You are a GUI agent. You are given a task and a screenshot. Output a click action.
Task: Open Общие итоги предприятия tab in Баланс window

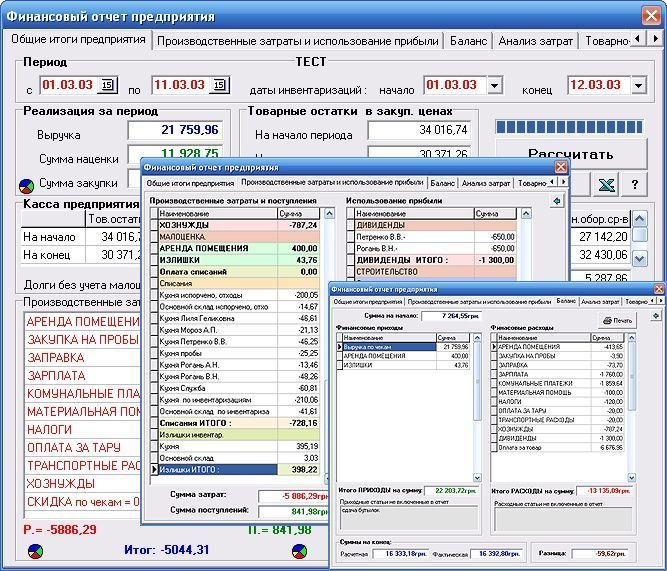pyautogui.click(x=368, y=302)
